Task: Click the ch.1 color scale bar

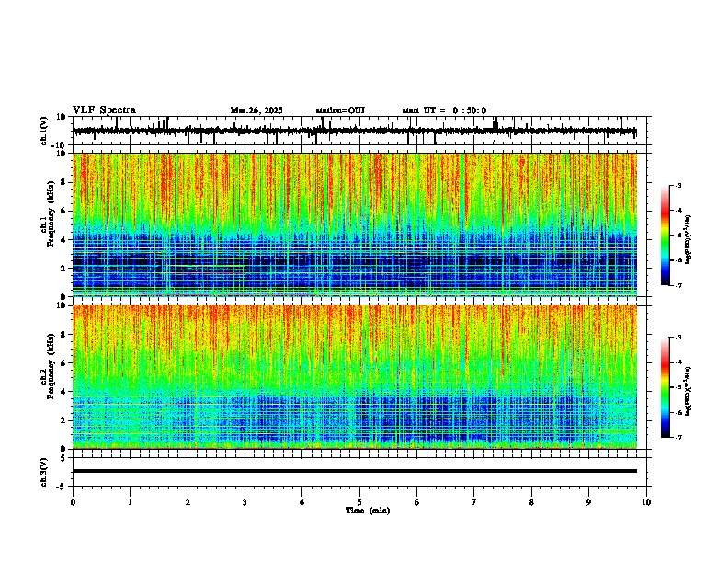Action: point(665,236)
